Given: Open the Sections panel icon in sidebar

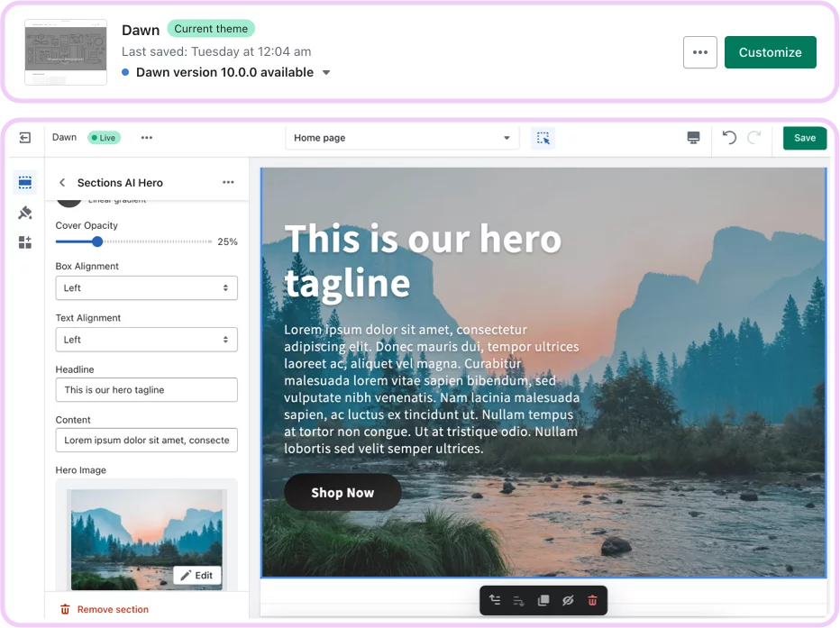Looking at the screenshot, I should pyautogui.click(x=25, y=183).
